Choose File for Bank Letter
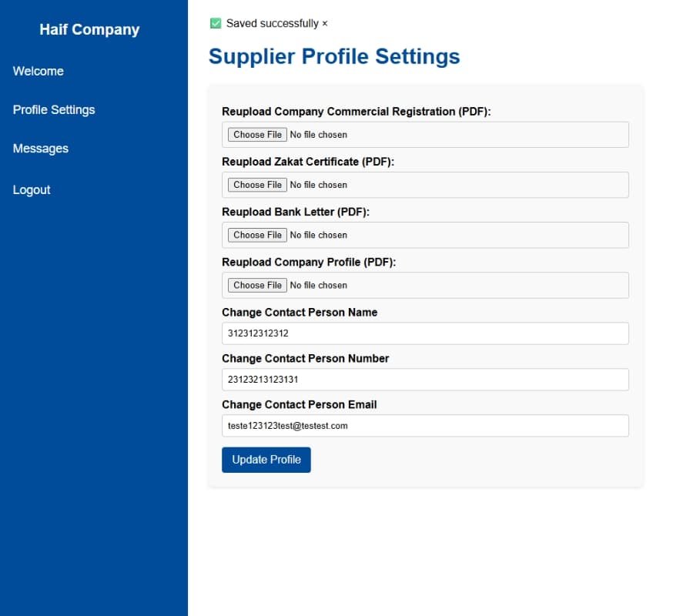 coord(256,234)
